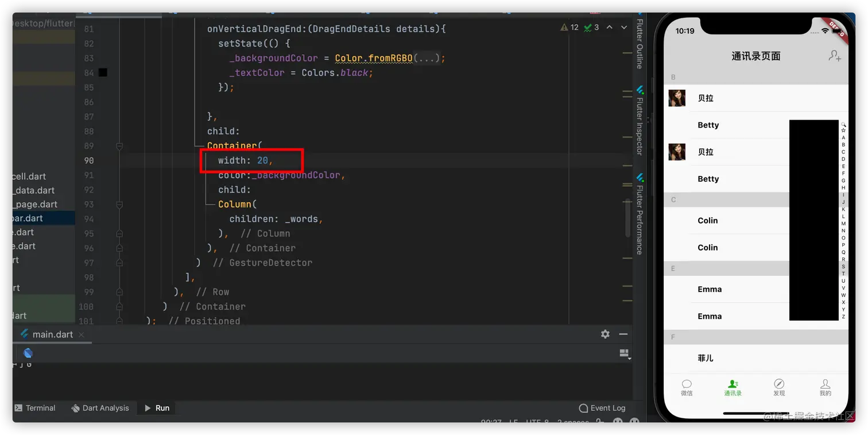
Task: Expand the folded (...) arguments on line 83
Action: tap(427, 58)
